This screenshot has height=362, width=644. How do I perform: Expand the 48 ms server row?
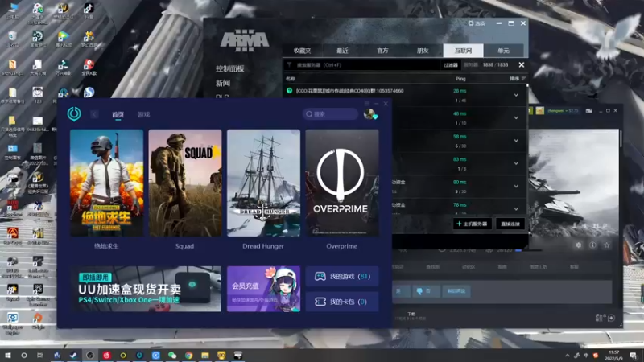[x=516, y=117]
